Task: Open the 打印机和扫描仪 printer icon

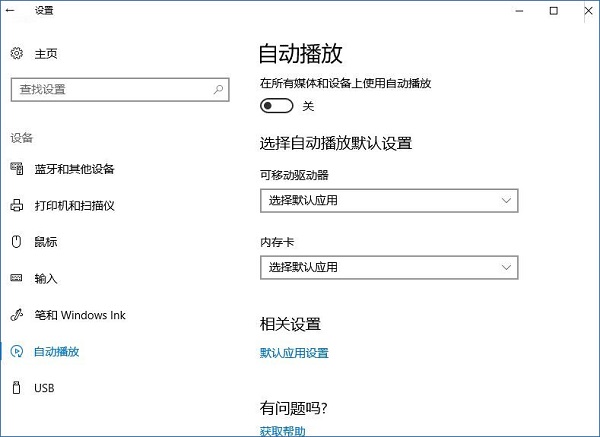Action: [16, 205]
